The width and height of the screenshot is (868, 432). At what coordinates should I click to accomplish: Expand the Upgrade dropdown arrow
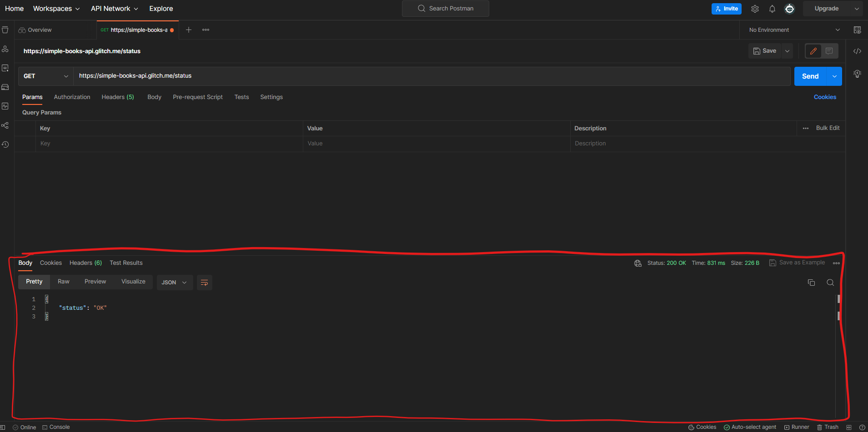tap(857, 9)
